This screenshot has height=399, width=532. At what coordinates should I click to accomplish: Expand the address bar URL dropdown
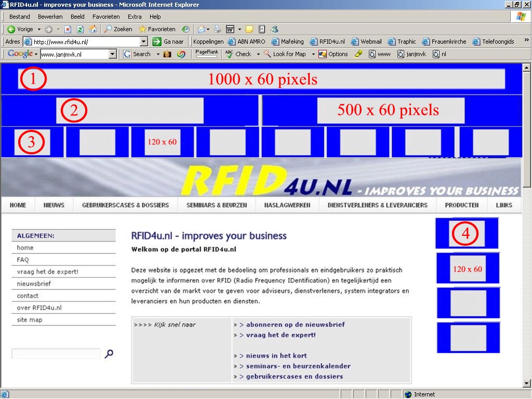pyautogui.click(x=144, y=42)
